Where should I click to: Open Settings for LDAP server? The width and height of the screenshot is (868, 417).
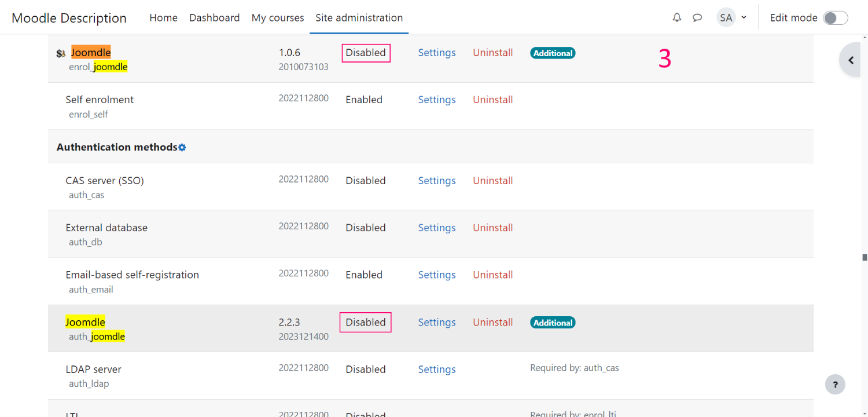(437, 370)
